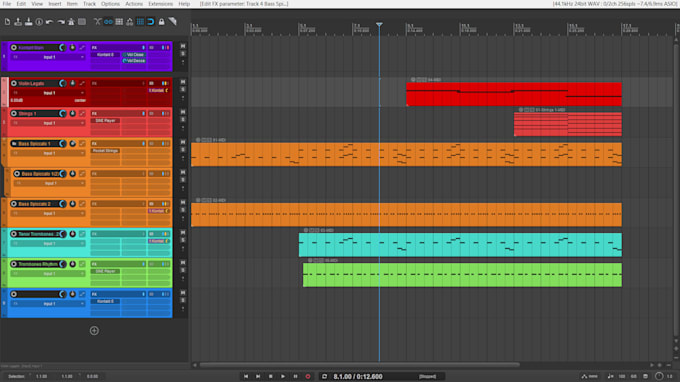Click folder icon on Bass Spiccato 1 track
This screenshot has height=382, width=680.
[x=14, y=144]
